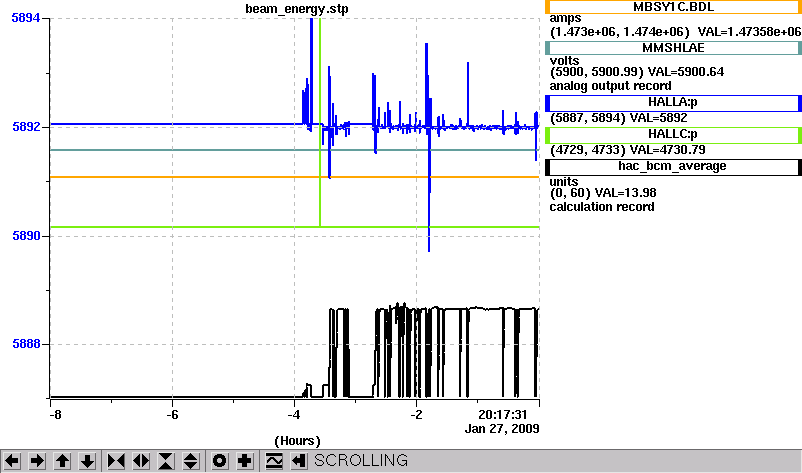Click the 5894 y-axis label
Screen dimensions: 802x473
click(26, 18)
